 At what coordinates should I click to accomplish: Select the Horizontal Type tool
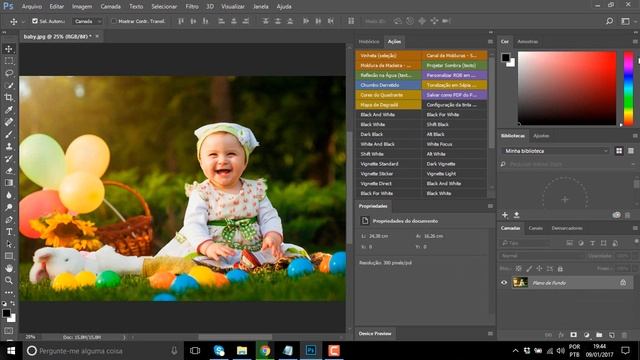[x=9, y=231]
